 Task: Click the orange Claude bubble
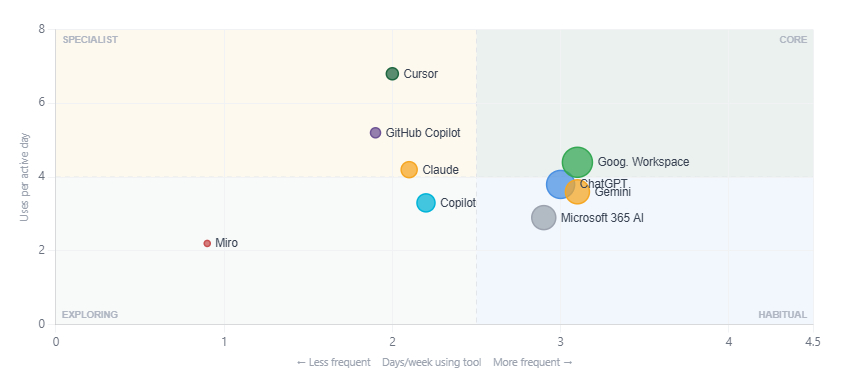click(409, 169)
